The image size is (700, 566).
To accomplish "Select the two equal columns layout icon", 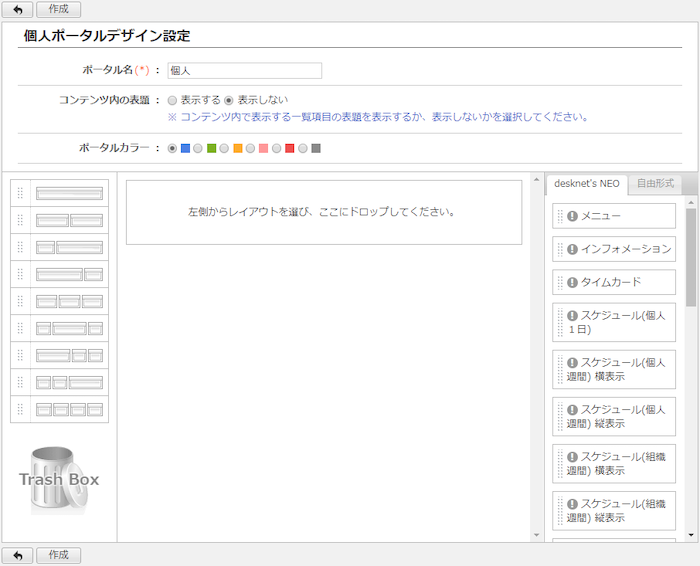I will pyautogui.click(x=69, y=220).
